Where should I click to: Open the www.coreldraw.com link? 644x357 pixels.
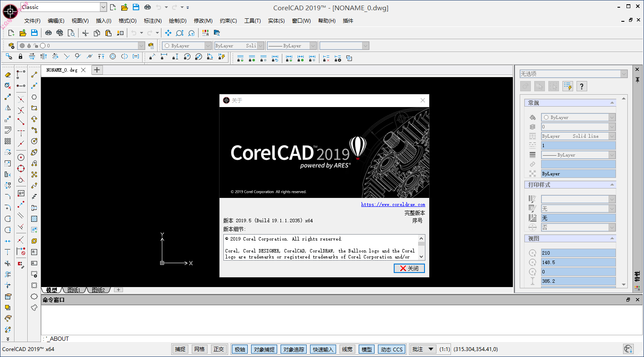(393, 204)
